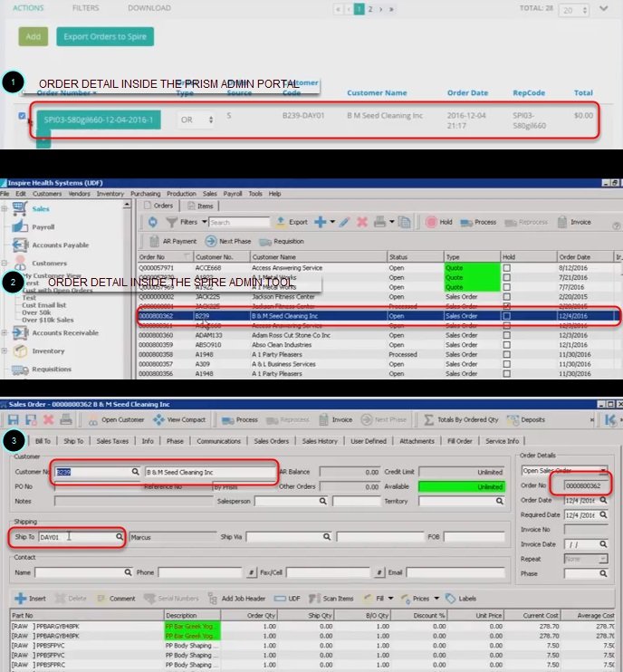Image resolution: width=623 pixels, height=672 pixels.
Task: Click the red Hold button
Action: click(439, 222)
